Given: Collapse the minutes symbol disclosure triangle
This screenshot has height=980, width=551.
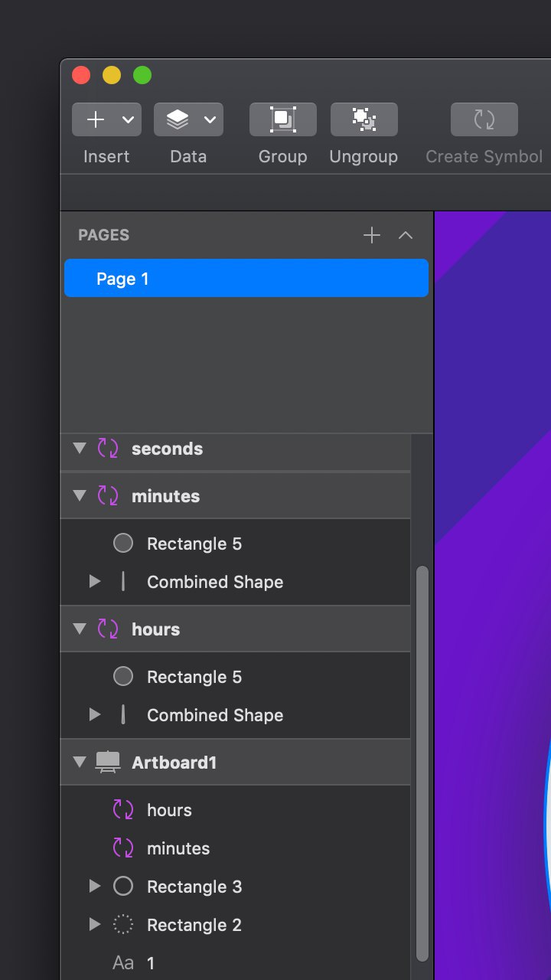Looking at the screenshot, I should click(80, 496).
